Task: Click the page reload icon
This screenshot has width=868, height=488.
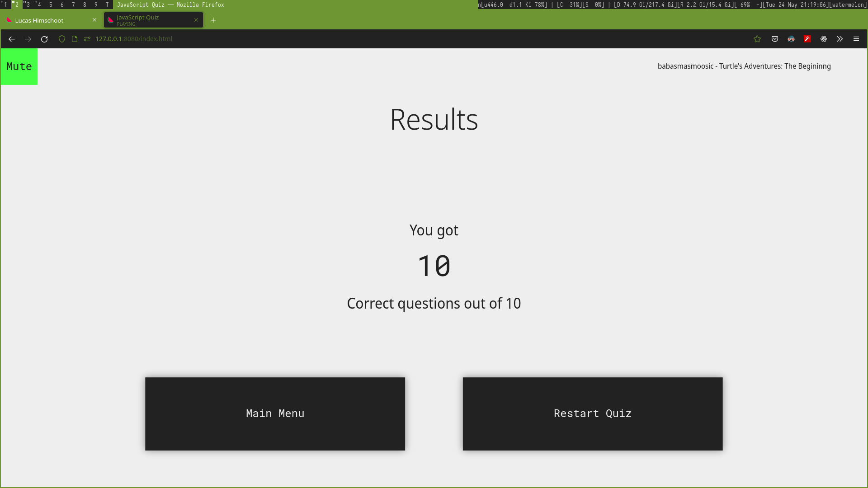Action: tap(44, 39)
